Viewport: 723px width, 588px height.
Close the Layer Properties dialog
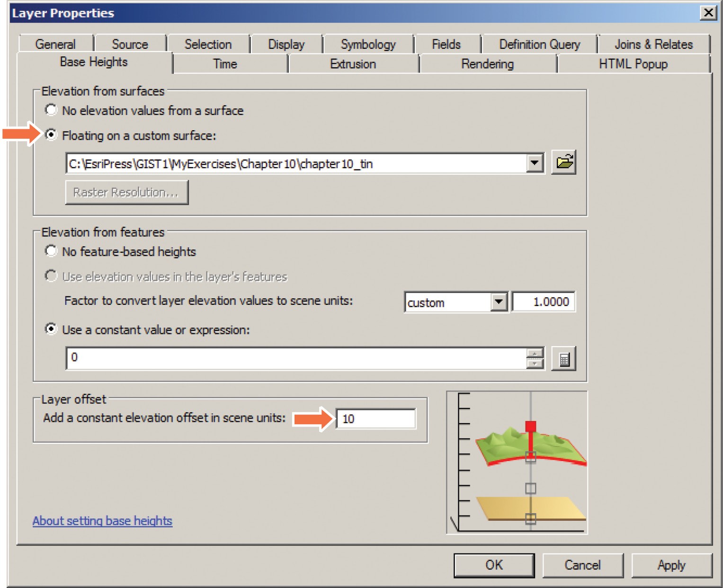pos(708,13)
